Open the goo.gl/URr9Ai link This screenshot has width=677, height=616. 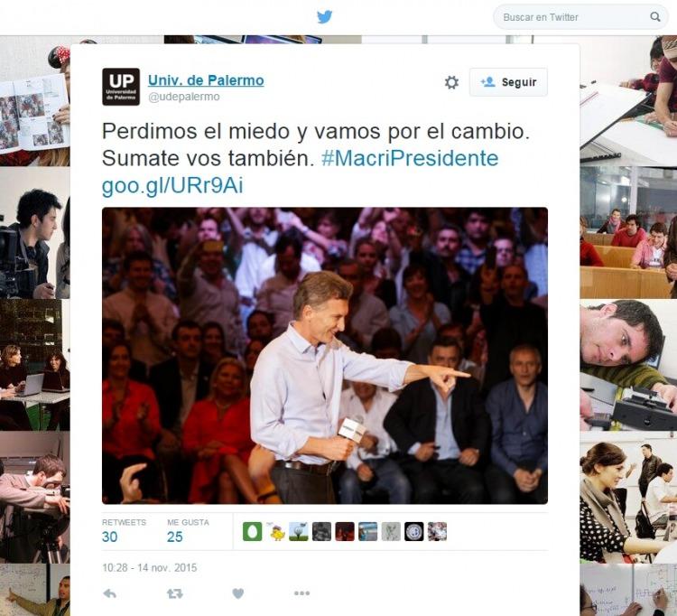click(x=172, y=185)
